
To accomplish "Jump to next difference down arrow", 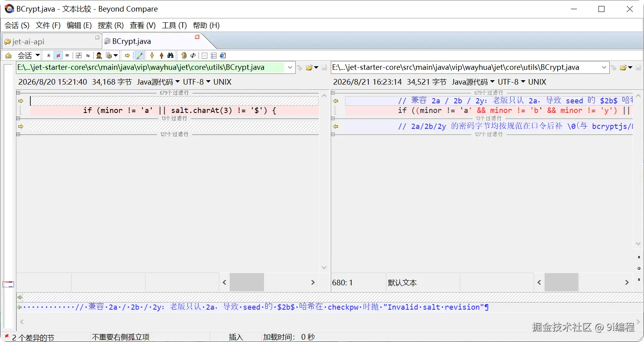I will tap(152, 55).
